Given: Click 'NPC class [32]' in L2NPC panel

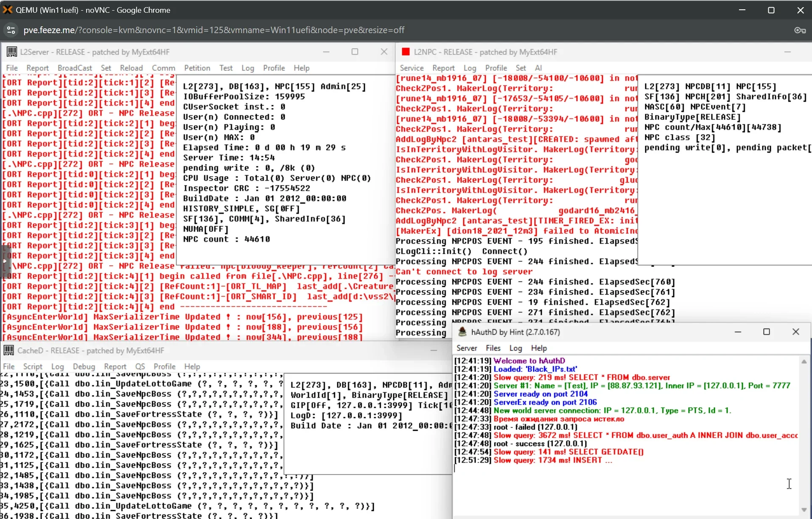Looking at the screenshot, I should coord(680,137).
